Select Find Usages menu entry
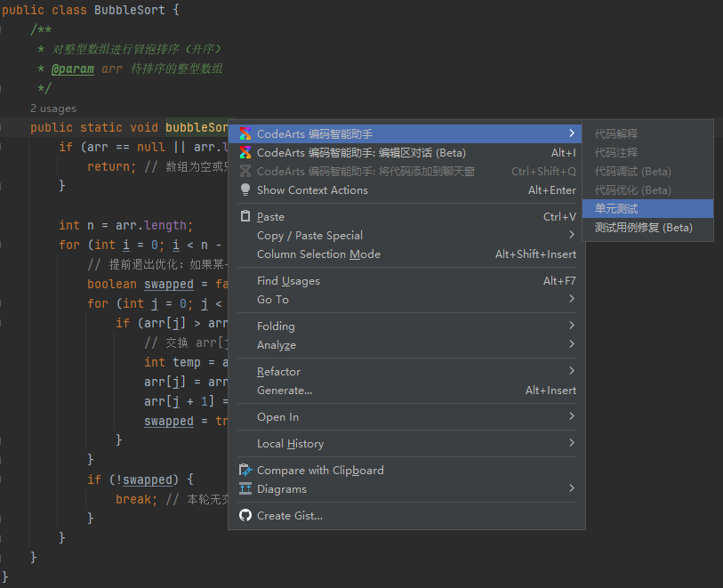723x588 pixels. point(288,281)
